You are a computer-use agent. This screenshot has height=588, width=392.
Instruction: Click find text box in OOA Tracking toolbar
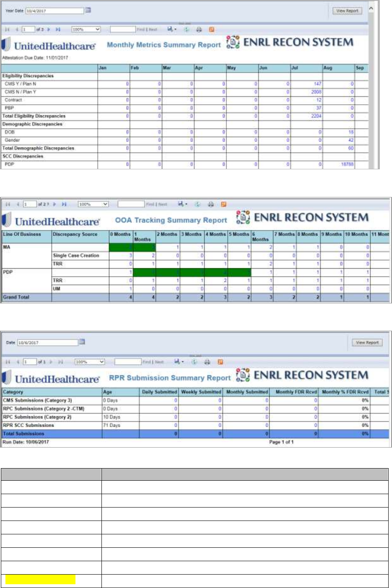coord(131,204)
